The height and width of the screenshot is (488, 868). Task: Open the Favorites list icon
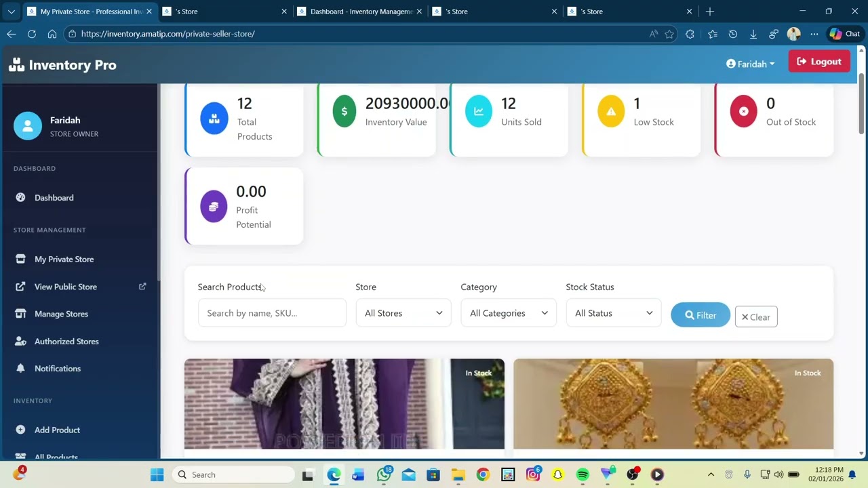tap(712, 34)
